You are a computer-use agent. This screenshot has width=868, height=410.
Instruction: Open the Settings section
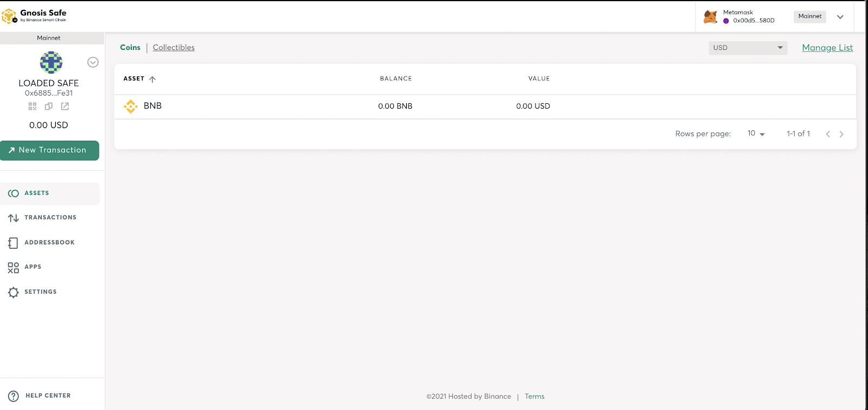50,292
